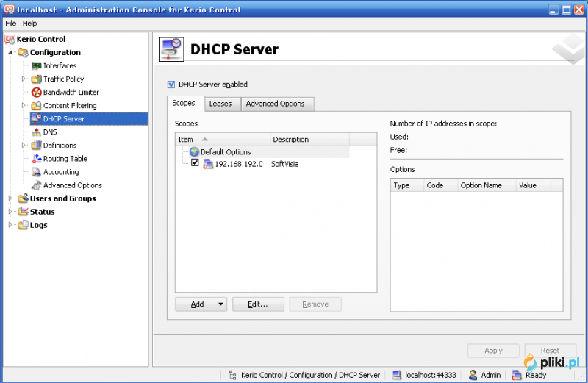Screen dimensions: 588x383
Task: Expand the Status node
Action: click(10, 212)
